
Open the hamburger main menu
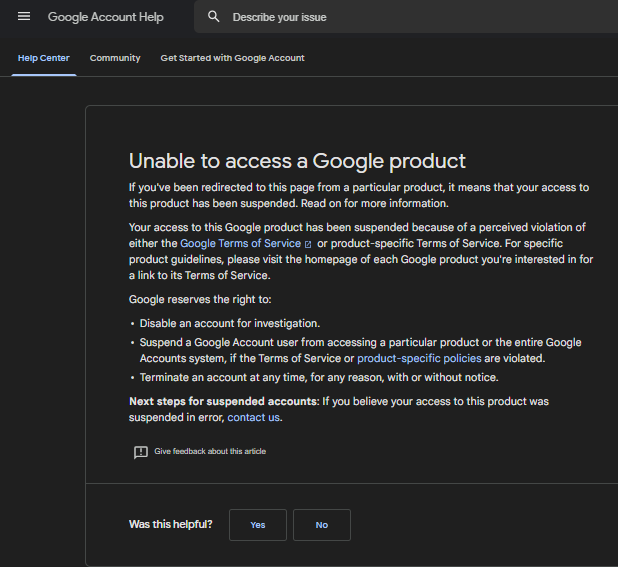(24, 17)
